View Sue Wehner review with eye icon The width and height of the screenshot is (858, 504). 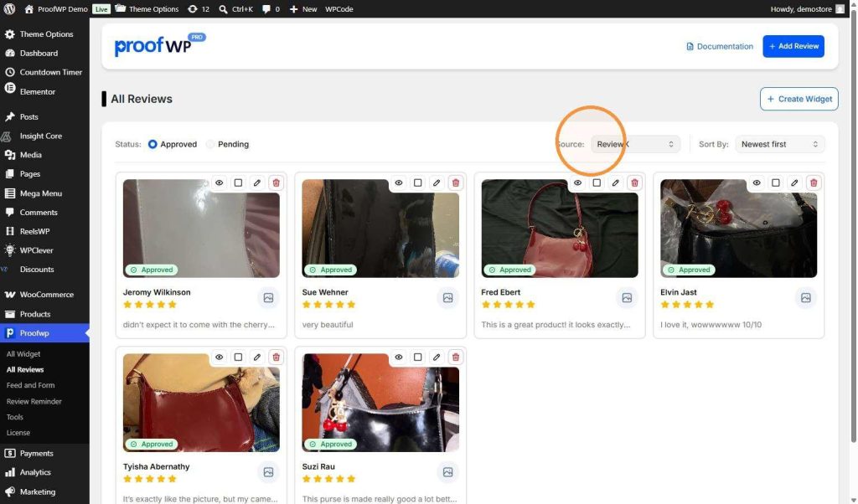tap(398, 183)
